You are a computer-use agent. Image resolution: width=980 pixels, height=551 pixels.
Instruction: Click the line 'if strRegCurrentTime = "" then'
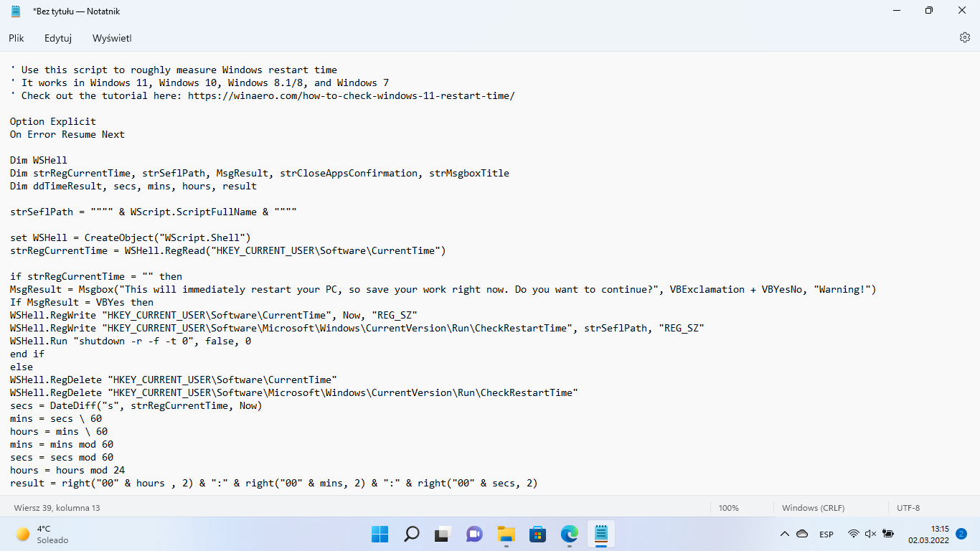click(96, 276)
